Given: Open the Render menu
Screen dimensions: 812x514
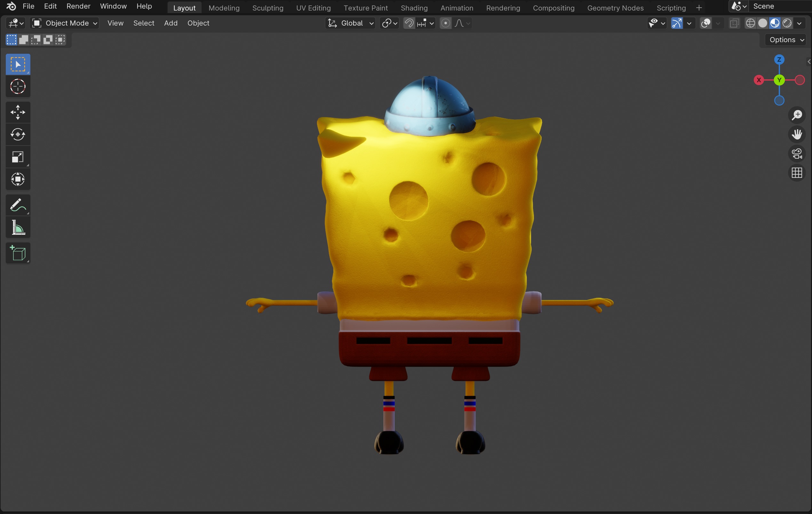Looking at the screenshot, I should click(78, 6).
